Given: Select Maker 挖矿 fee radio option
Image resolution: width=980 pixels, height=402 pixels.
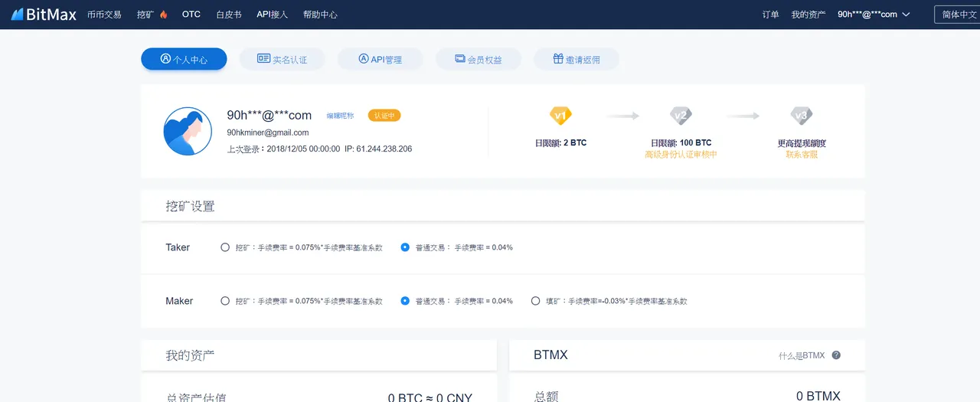Looking at the screenshot, I should pyautogui.click(x=225, y=301).
